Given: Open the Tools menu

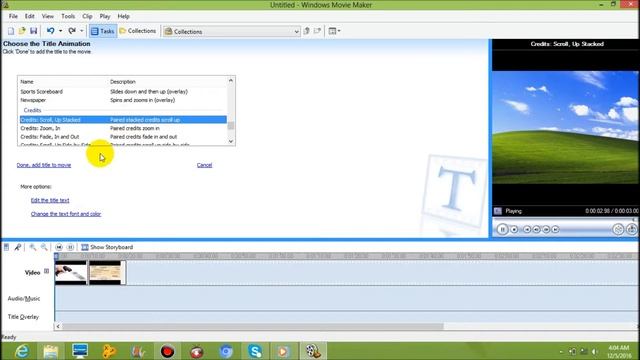Looking at the screenshot, I should click(68, 16).
